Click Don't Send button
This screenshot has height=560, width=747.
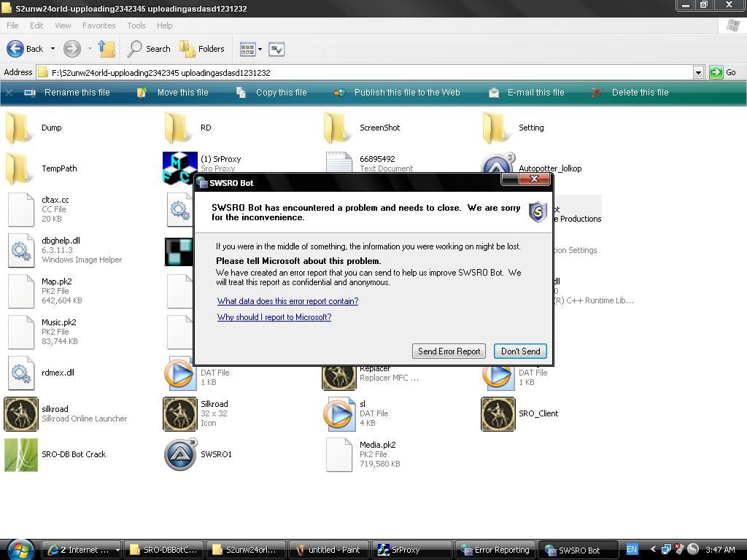520,351
